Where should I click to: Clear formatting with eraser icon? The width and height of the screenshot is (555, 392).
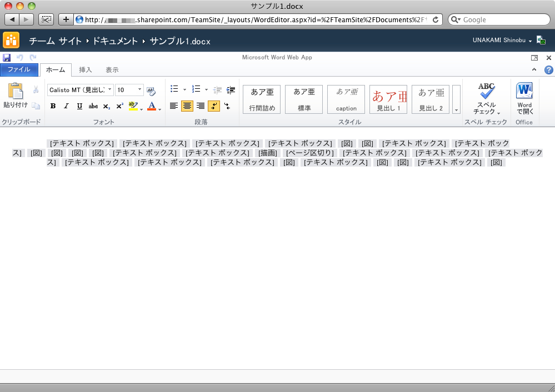151,91
